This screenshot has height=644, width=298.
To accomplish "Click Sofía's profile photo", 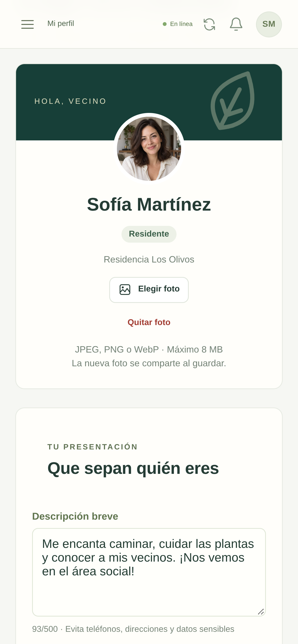I will point(149,149).
